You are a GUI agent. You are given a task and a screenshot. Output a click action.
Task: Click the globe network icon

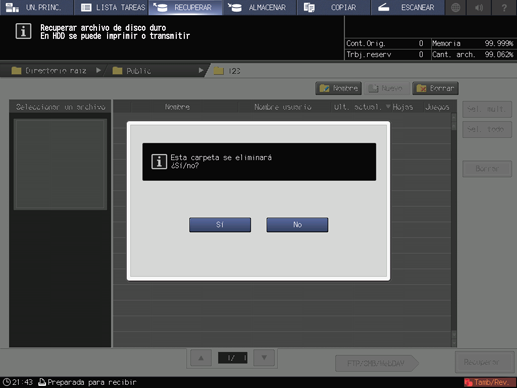456,7
